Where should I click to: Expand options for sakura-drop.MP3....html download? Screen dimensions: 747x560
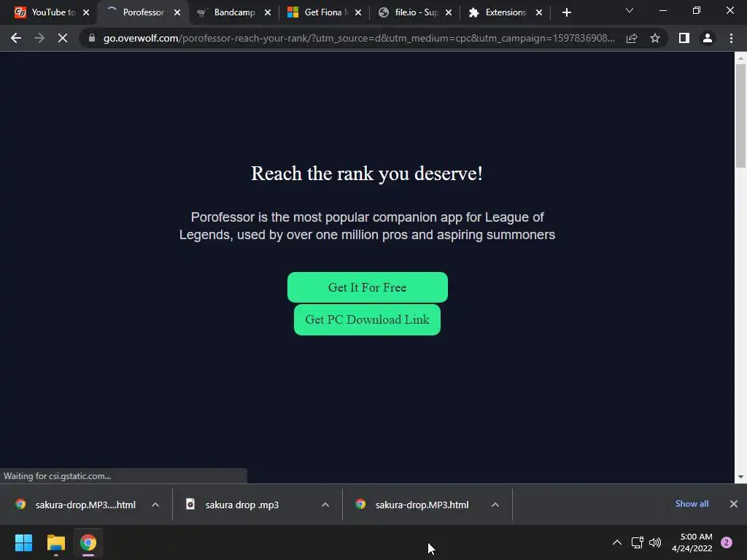click(x=155, y=505)
